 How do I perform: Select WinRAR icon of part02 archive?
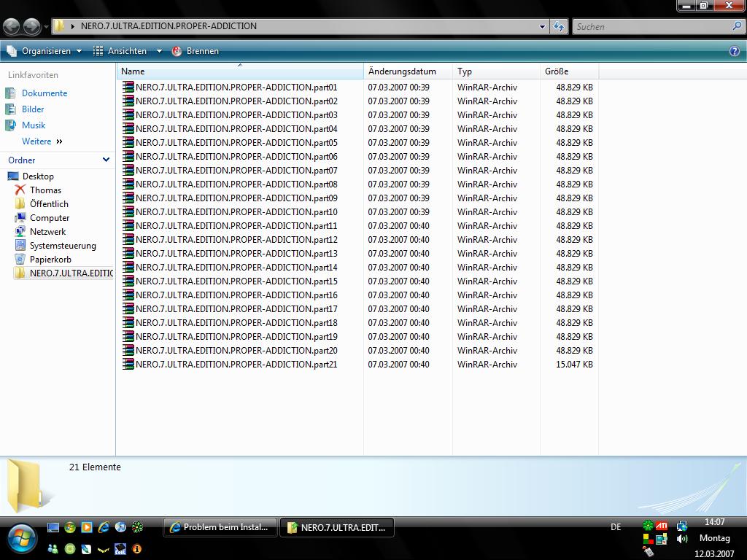point(128,101)
